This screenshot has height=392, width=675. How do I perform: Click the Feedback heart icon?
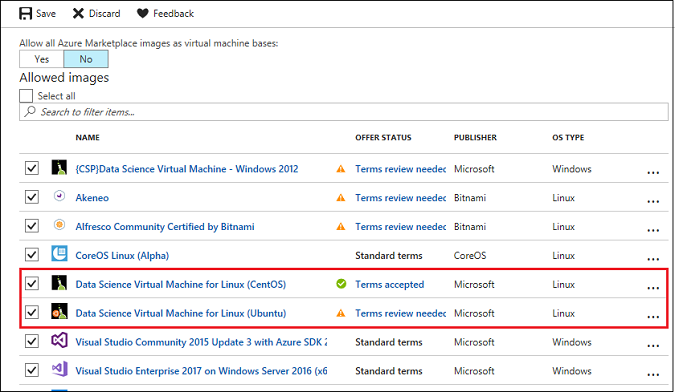(x=142, y=13)
